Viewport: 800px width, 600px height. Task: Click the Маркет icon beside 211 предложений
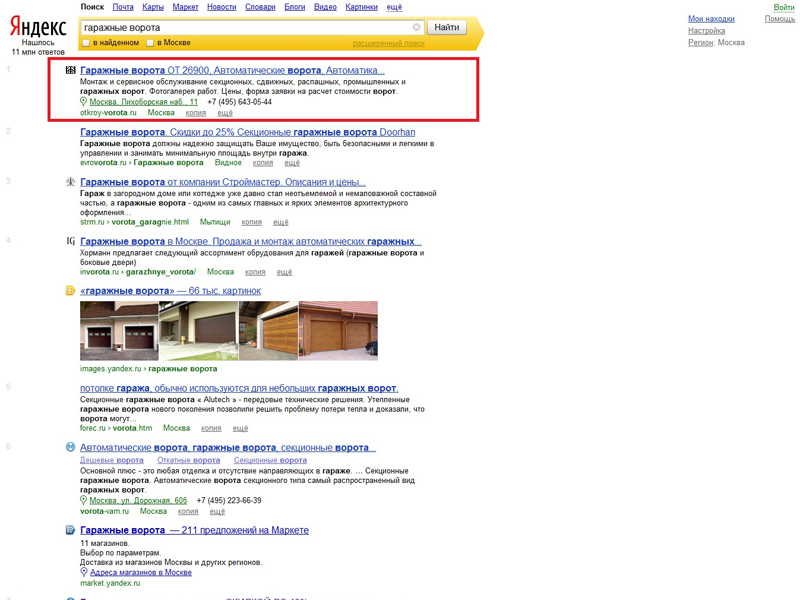point(70,530)
